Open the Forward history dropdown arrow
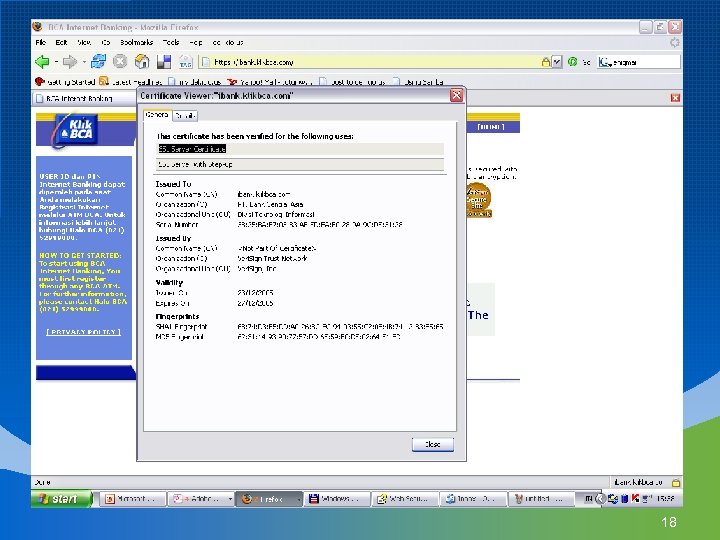 coord(84,62)
